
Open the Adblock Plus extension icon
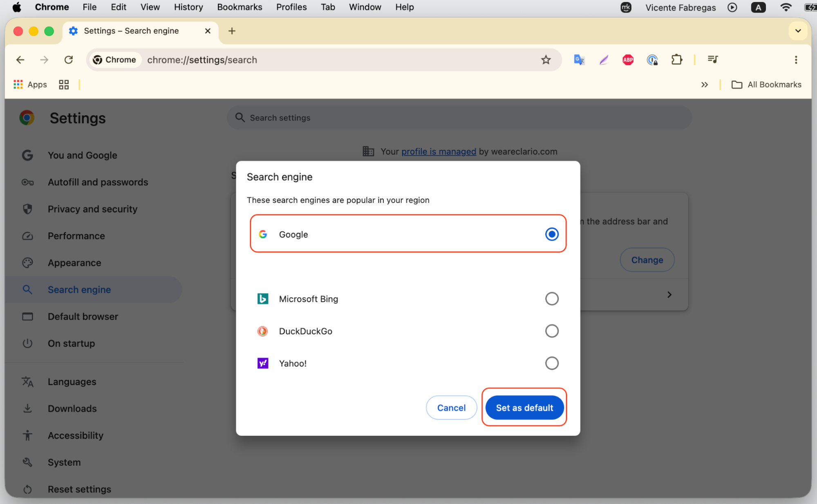[x=628, y=60]
